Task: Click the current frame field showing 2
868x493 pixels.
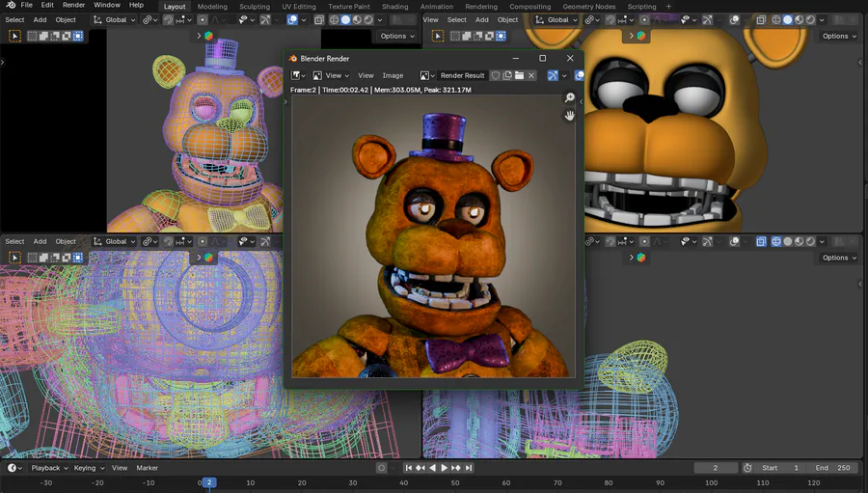Action: [716, 468]
